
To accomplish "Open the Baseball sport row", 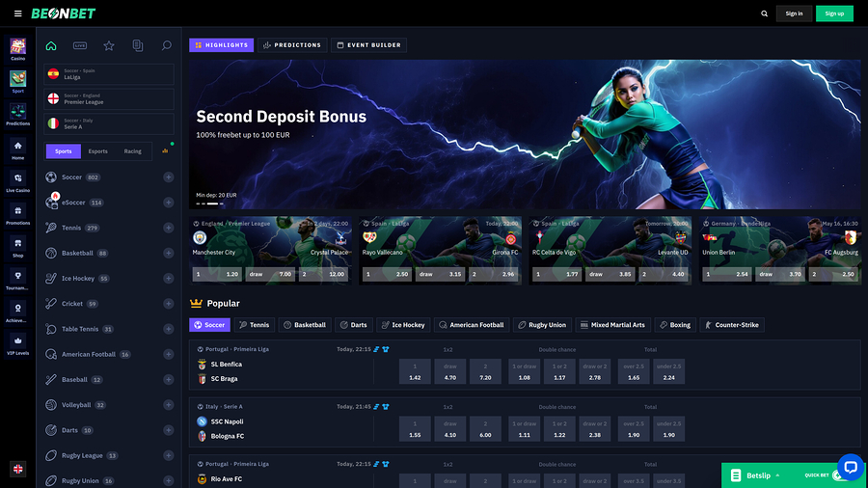I will click(109, 380).
